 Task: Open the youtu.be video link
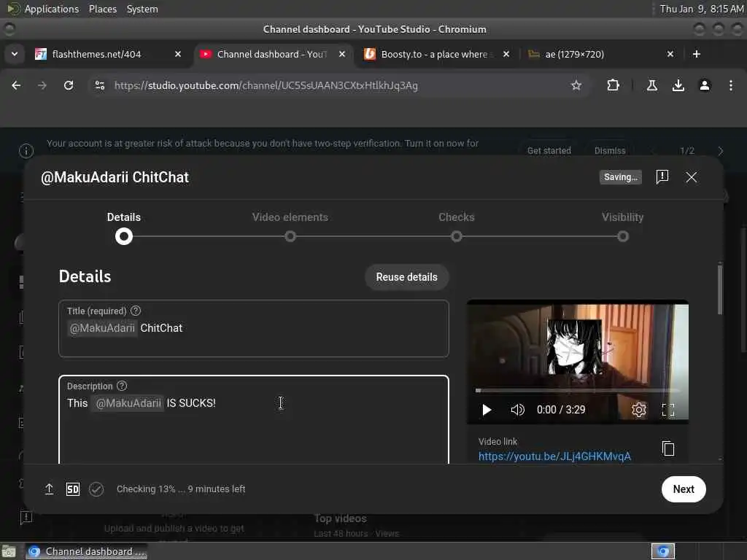554,456
